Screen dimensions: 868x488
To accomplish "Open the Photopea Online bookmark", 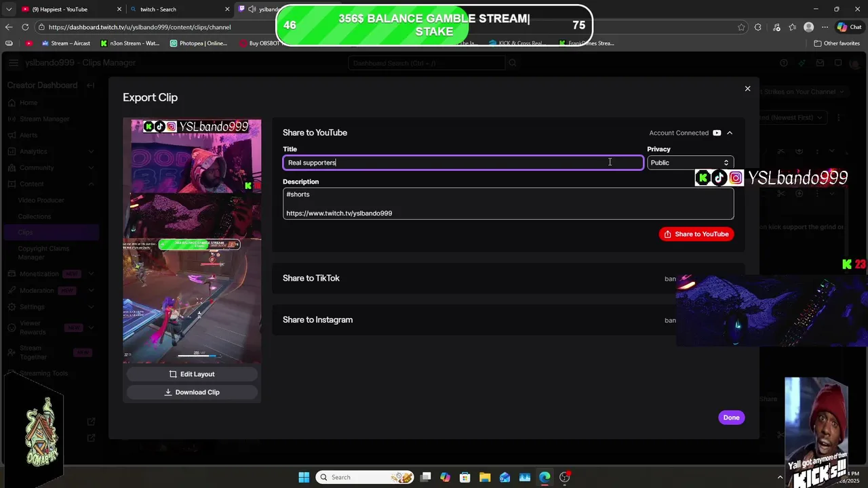I will [199, 43].
